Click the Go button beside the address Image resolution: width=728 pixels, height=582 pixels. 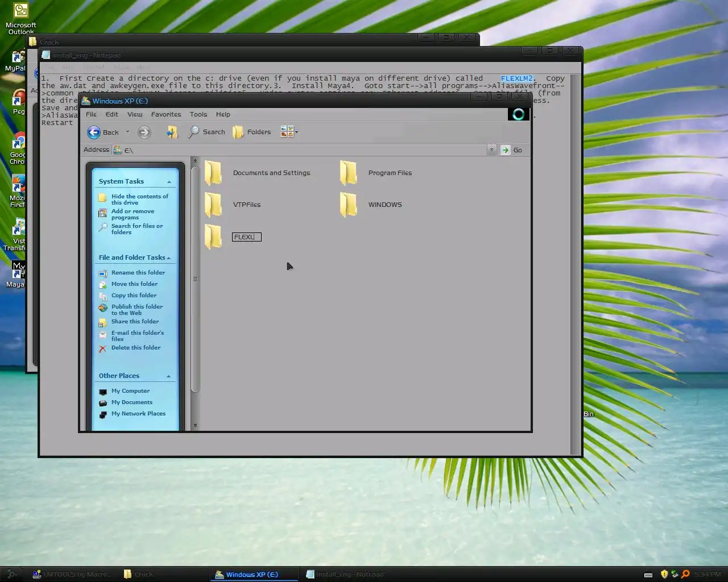click(512, 150)
